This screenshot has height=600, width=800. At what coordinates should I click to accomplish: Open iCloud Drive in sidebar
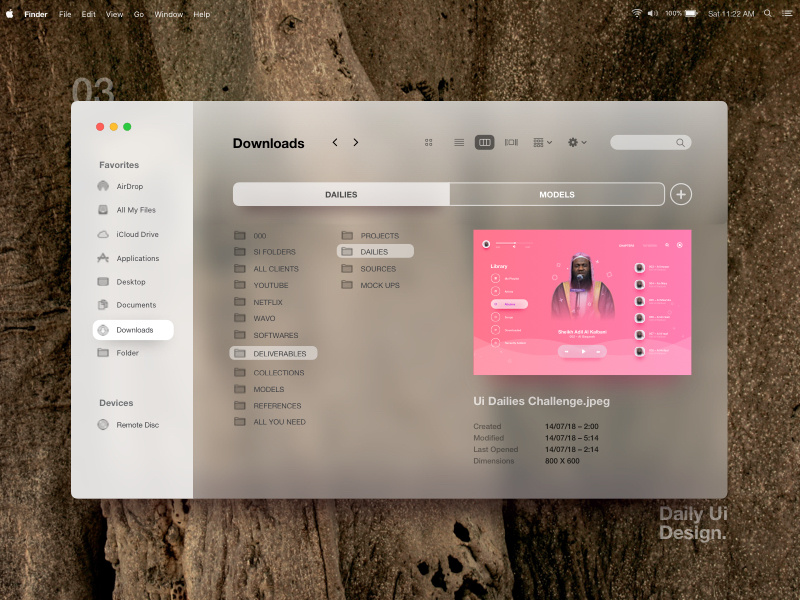128,234
